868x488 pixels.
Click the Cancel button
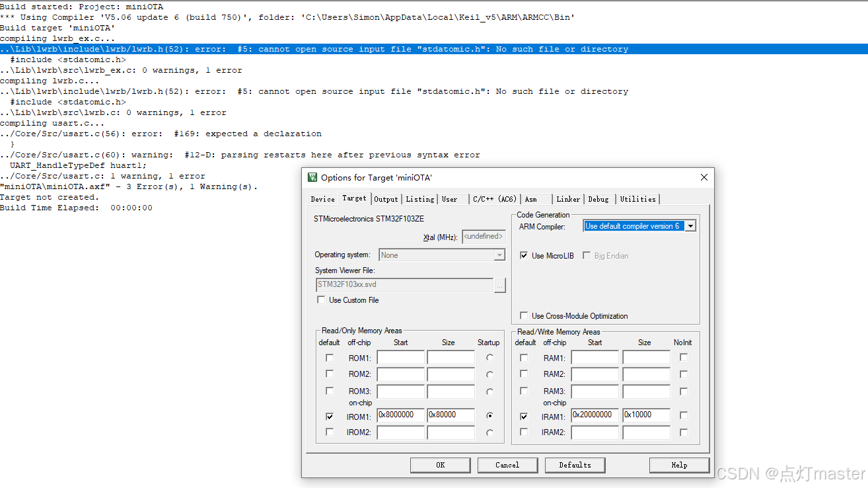[507, 465]
